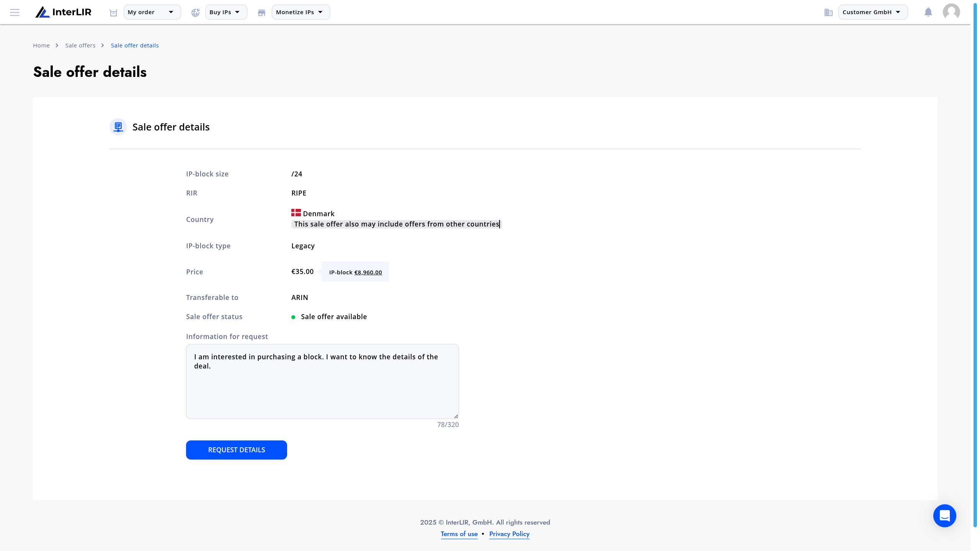Click the company building icon
Viewport: 980px width, 551px height.
point(828,13)
